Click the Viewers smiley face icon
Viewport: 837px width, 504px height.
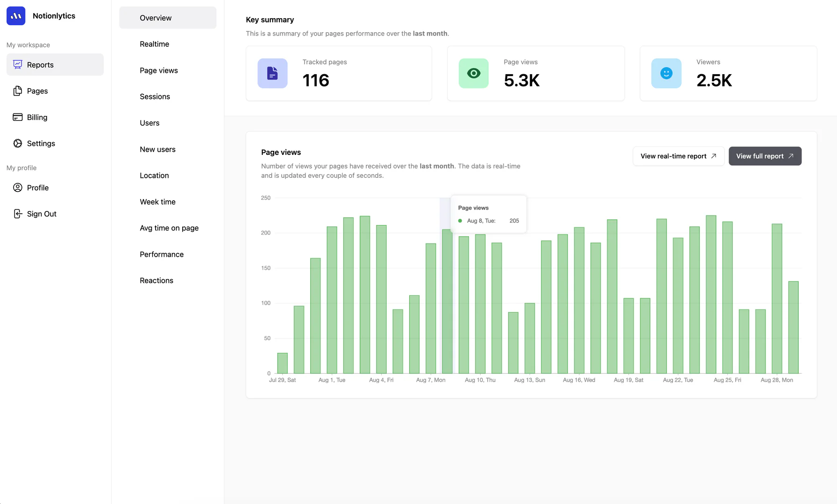pyautogui.click(x=666, y=73)
